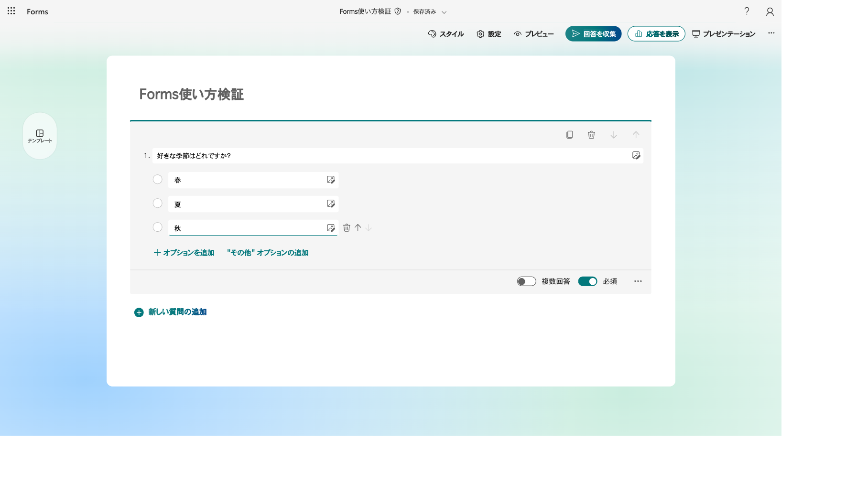
Task: Select the radio button beside 夏
Action: (x=157, y=204)
